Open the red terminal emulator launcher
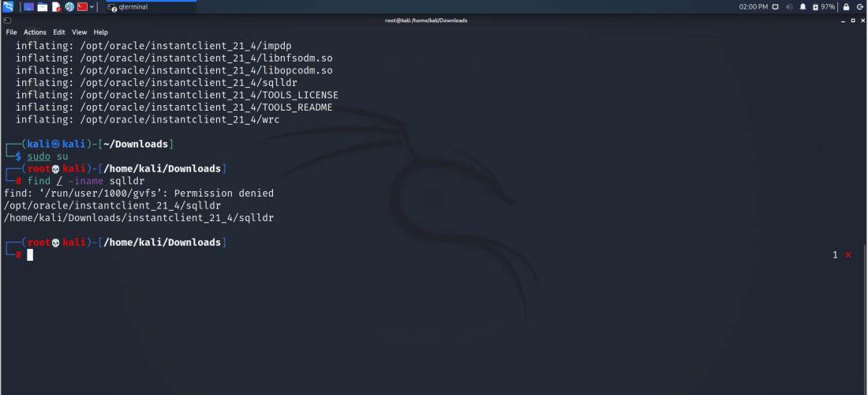The height and width of the screenshot is (395, 868). click(83, 6)
